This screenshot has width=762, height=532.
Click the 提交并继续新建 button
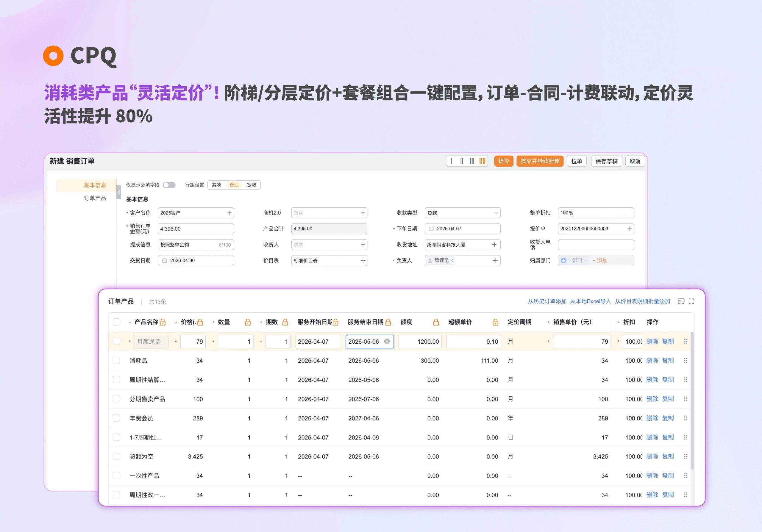tap(540, 161)
